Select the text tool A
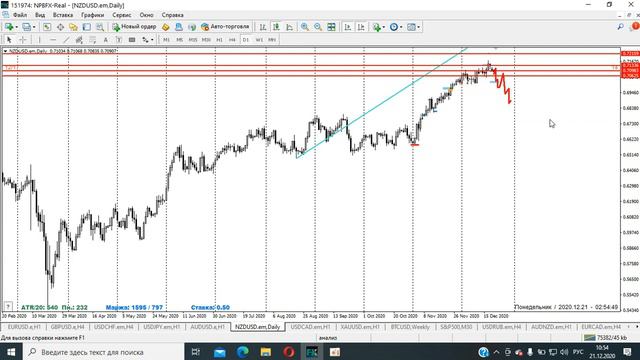 (x=105, y=40)
